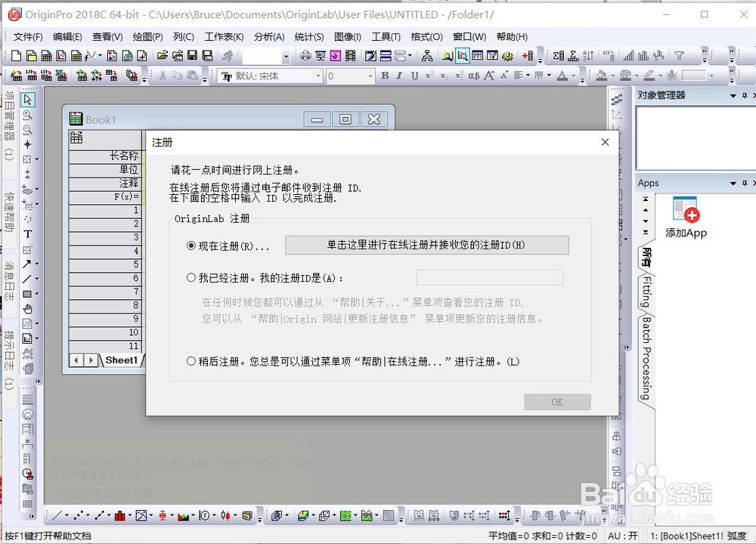Click the Project Explorer tree icon
Screen dimensions: 756x544
(427, 56)
